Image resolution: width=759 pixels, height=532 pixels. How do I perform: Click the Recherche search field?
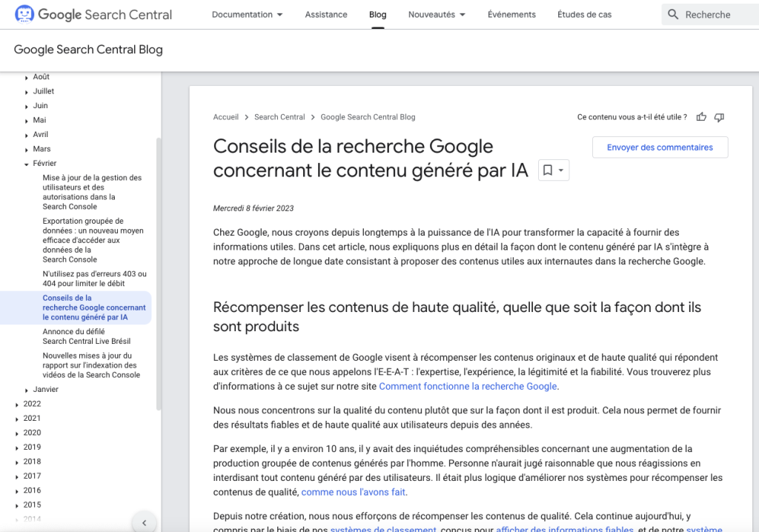pyautogui.click(x=710, y=15)
